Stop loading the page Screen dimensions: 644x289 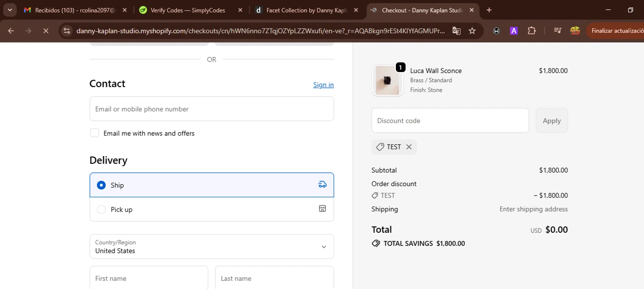46,31
